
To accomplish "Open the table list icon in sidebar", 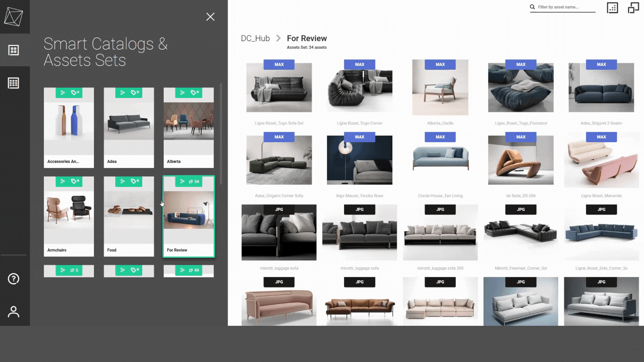I will point(13,83).
